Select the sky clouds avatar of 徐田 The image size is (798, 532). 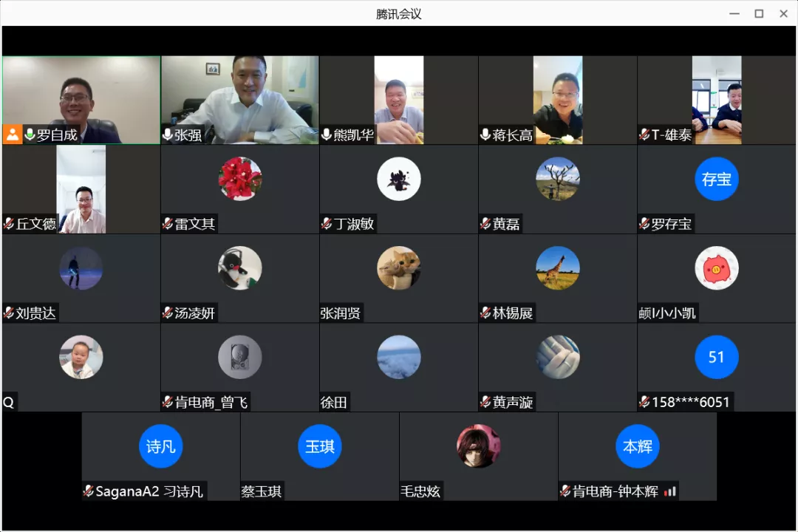point(399,357)
